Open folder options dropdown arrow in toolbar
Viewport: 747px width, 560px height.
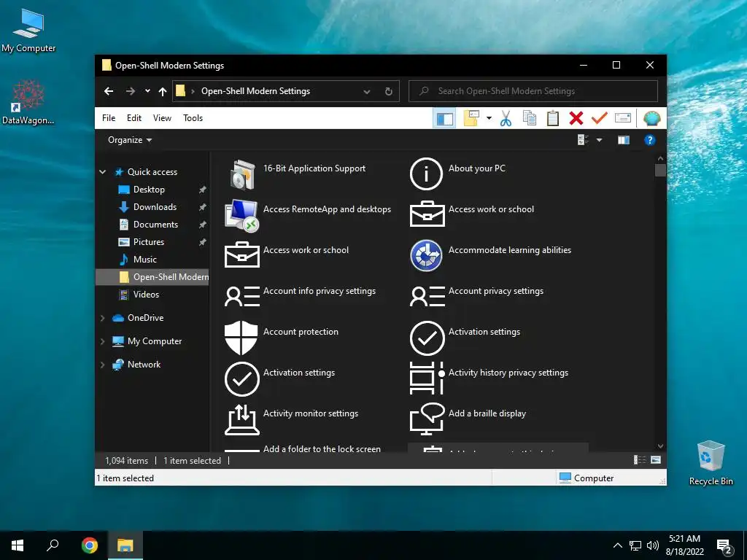[x=489, y=118]
